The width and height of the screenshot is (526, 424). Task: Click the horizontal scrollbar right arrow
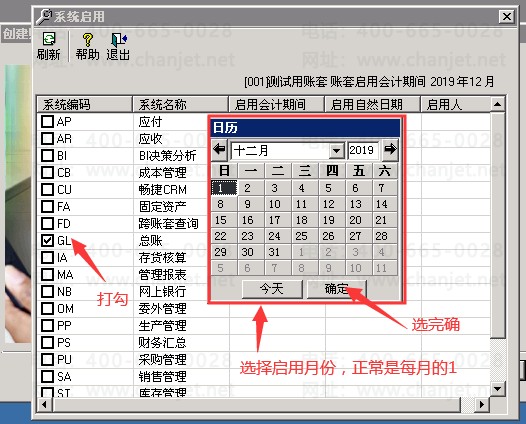click(x=482, y=405)
